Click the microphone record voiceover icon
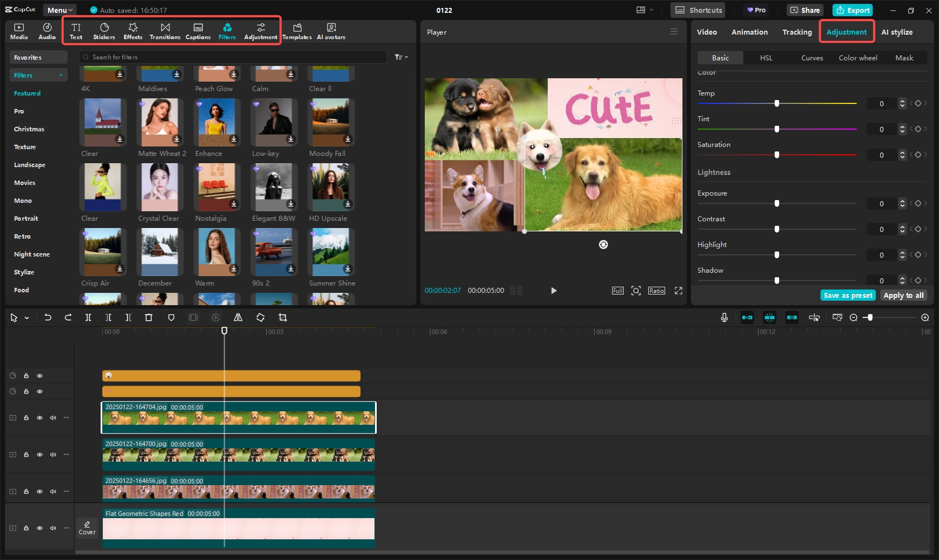This screenshot has width=939, height=560. tap(724, 317)
